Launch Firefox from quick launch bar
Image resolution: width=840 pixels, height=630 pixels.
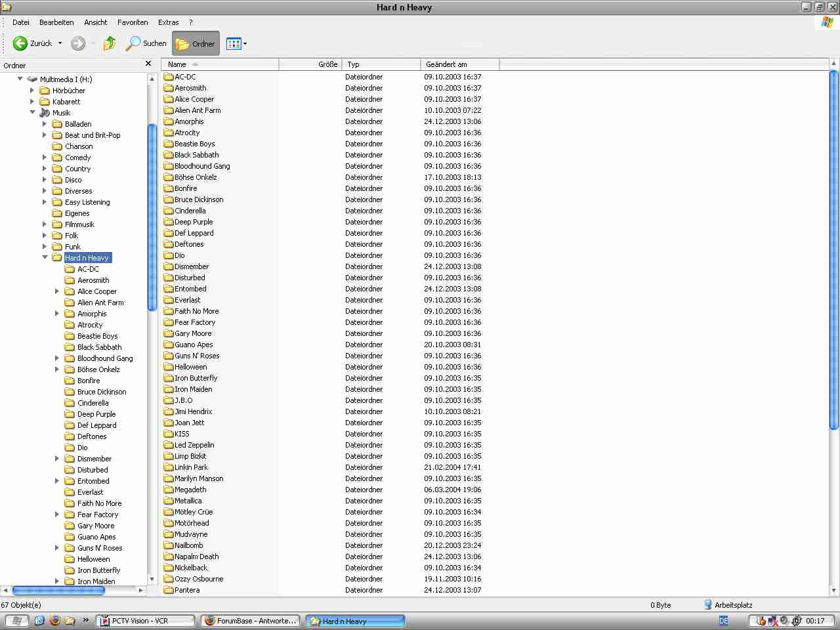point(55,620)
